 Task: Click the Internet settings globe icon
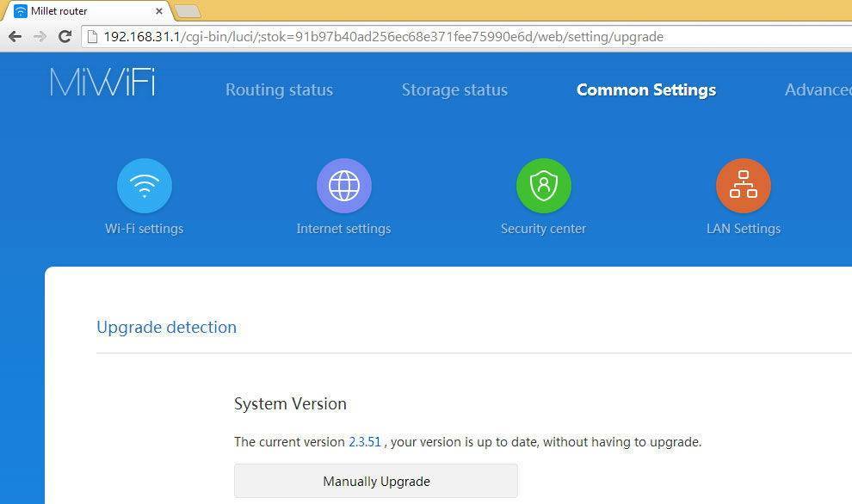click(344, 186)
